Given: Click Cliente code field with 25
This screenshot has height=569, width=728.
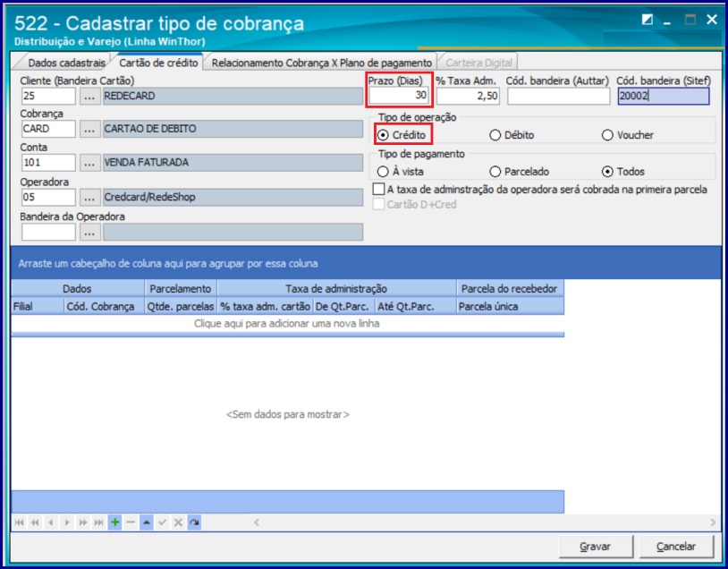Looking at the screenshot, I should point(48,96).
